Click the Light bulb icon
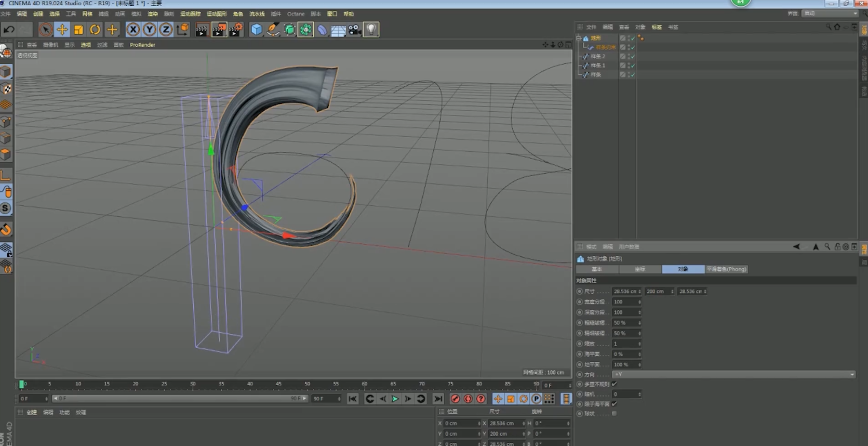This screenshot has width=868, height=446. click(371, 30)
